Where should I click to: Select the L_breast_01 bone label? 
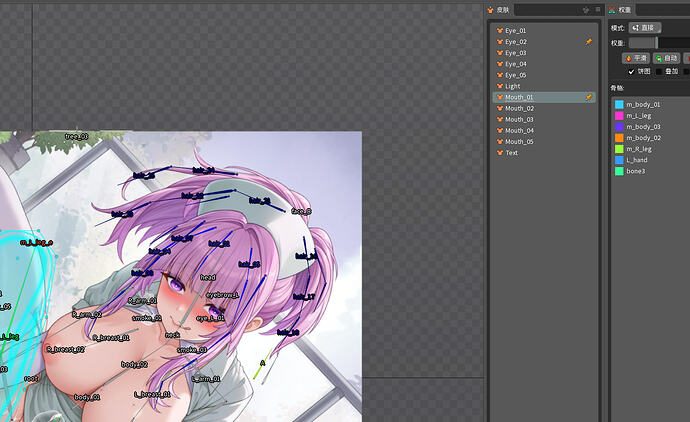coord(152,394)
